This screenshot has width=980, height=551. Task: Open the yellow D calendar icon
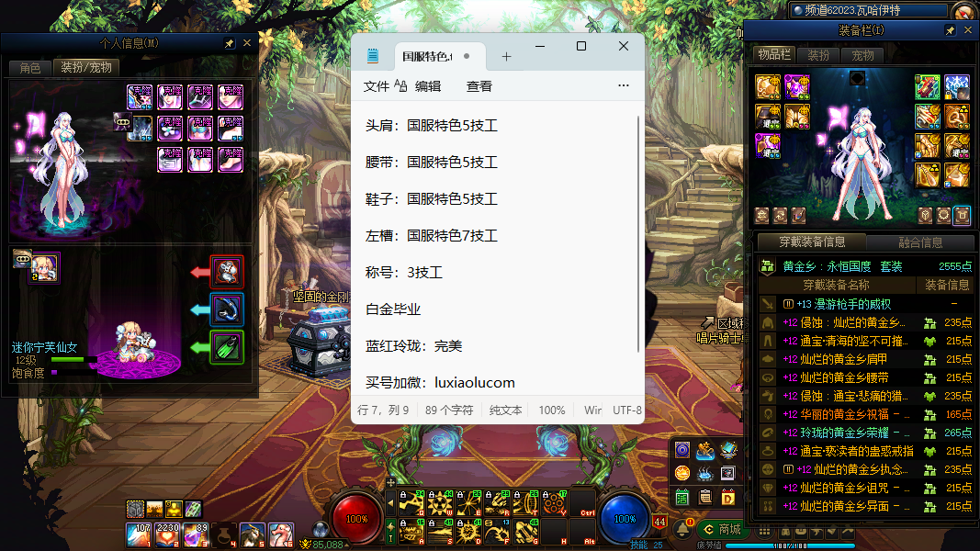728,497
